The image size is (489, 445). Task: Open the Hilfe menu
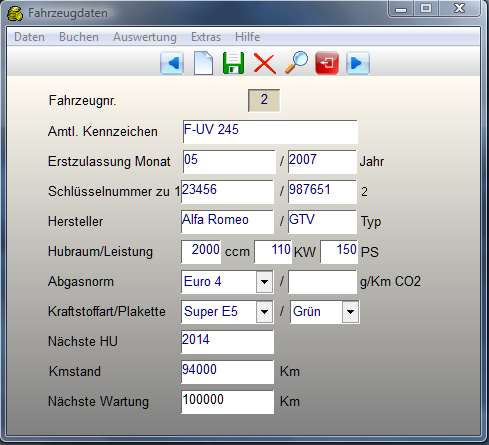click(x=247, y=37)
